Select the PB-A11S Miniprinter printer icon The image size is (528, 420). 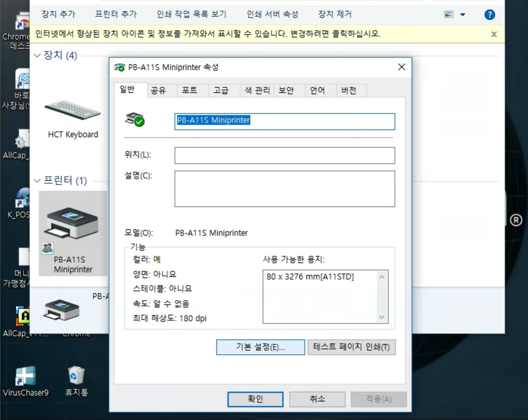tap(73, 233)
